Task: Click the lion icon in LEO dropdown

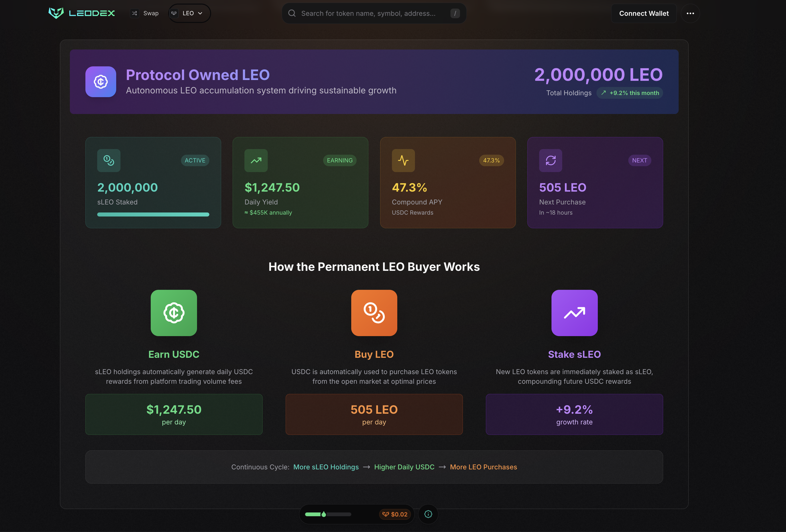Action: 174,13
